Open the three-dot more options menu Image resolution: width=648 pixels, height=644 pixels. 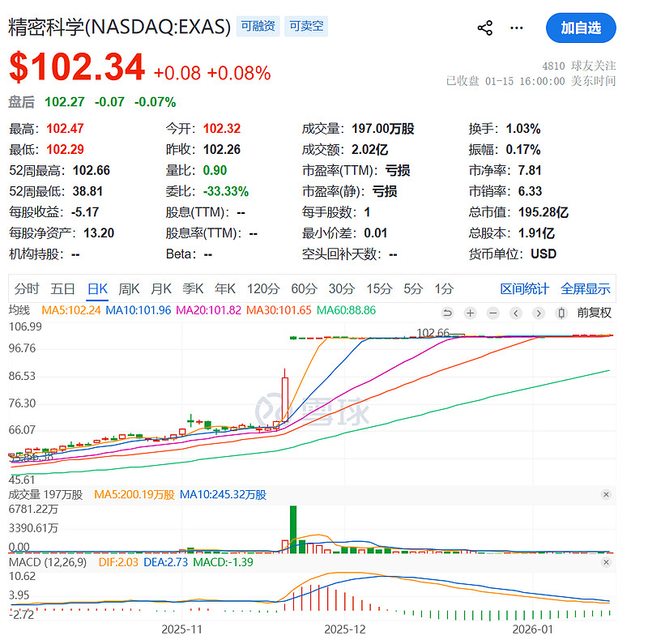point(517,28)
